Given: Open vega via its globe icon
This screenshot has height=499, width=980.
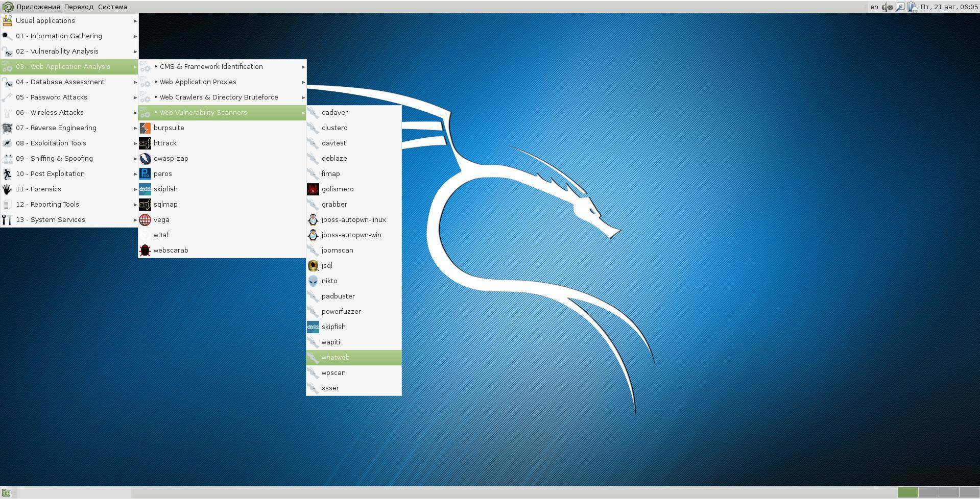Looking at the screenshot, I should pos(145,220).
